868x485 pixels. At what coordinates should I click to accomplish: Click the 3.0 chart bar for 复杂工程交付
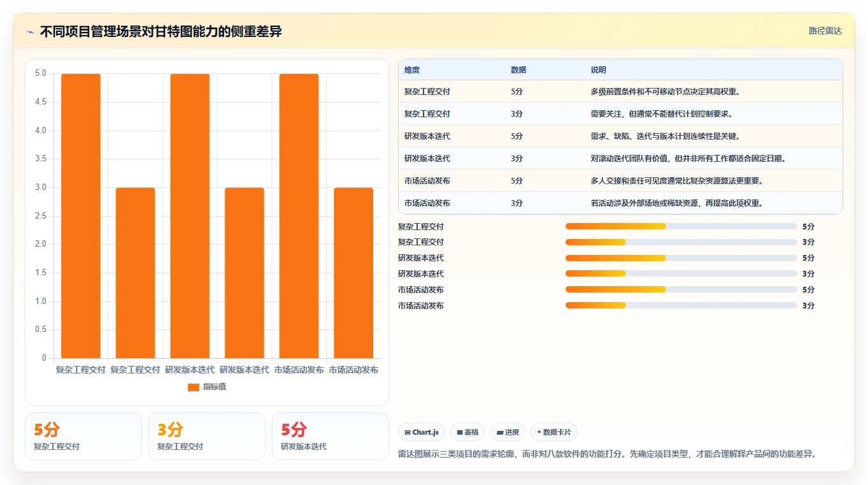pyautogui.click(x=136, y=273)
